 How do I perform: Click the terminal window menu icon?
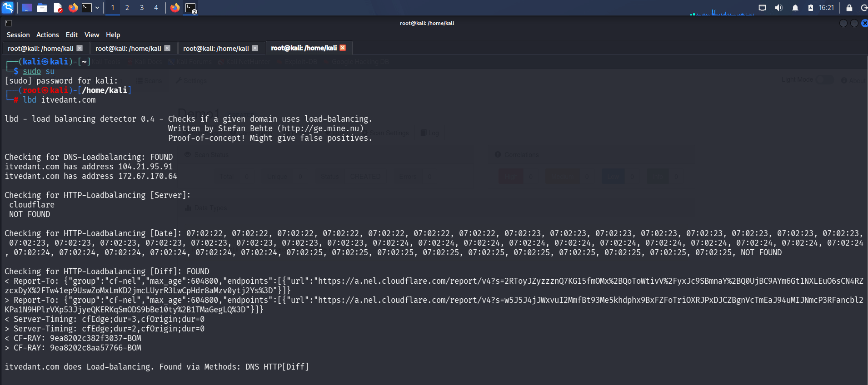coord(9,23)
